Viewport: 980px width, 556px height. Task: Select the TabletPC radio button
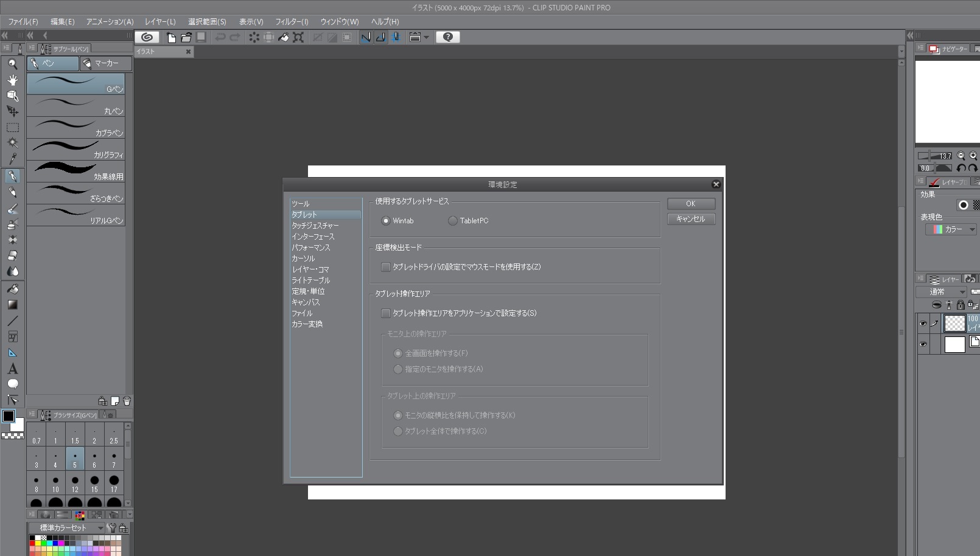453,221
